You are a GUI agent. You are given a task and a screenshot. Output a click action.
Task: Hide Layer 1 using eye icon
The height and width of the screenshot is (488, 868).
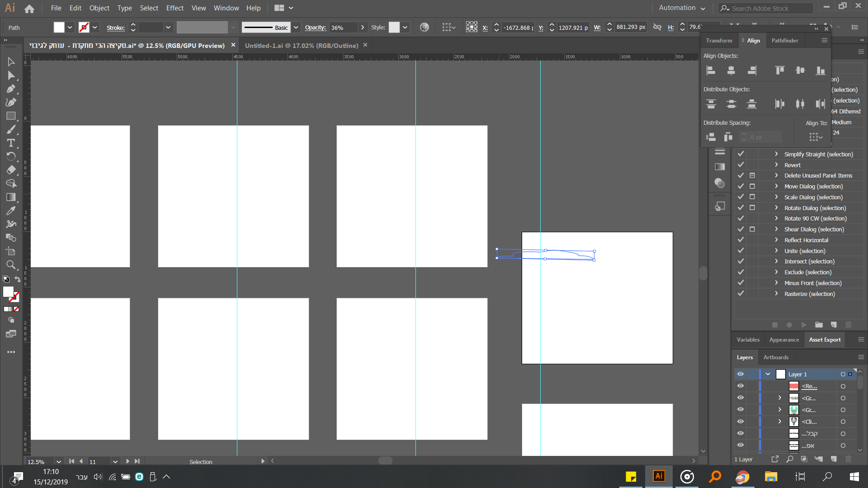pos(740,374)
